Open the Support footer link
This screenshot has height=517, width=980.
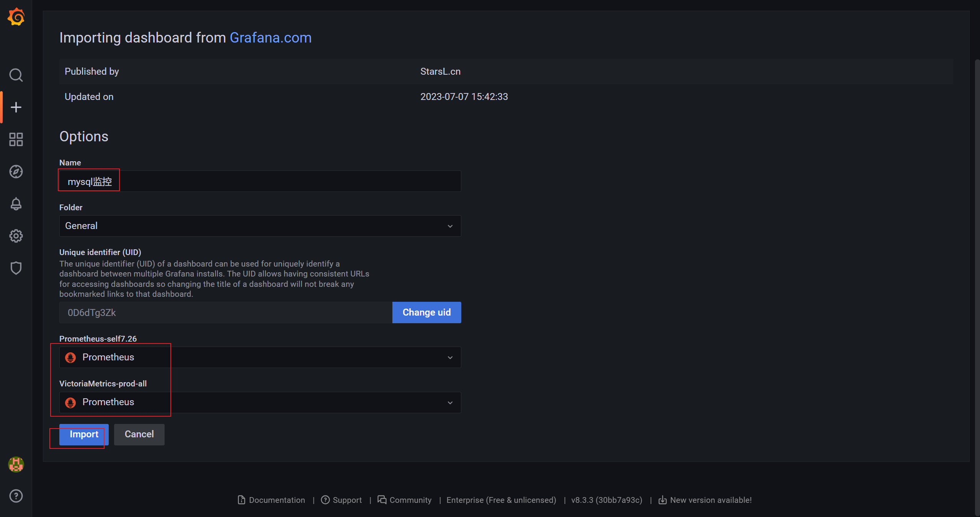341,500
